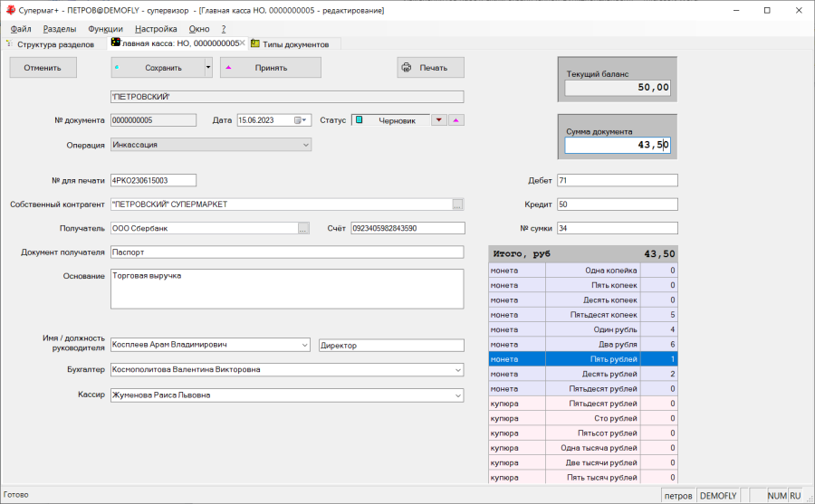Click the № сумки input field
The height and width of the screenshot is (504, 815).
(x=617, y=228)
